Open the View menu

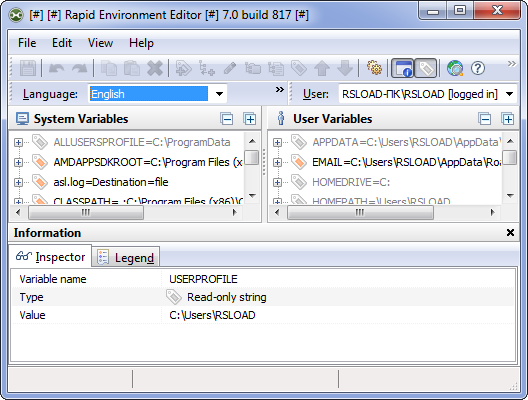[100, 43]
